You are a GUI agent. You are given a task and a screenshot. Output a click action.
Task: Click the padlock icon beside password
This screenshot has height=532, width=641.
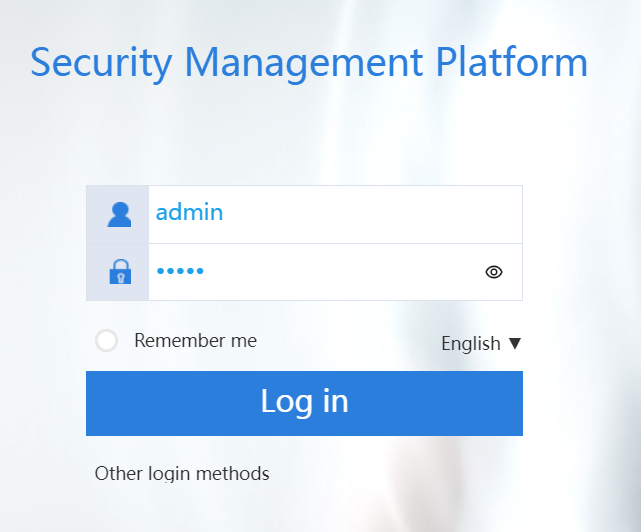coord(120,272)
